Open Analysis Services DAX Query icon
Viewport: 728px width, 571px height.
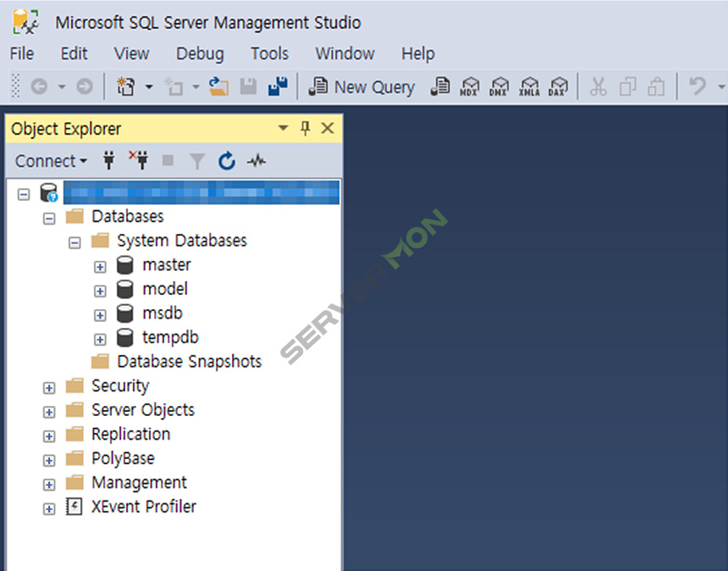(x=558, y=86)
